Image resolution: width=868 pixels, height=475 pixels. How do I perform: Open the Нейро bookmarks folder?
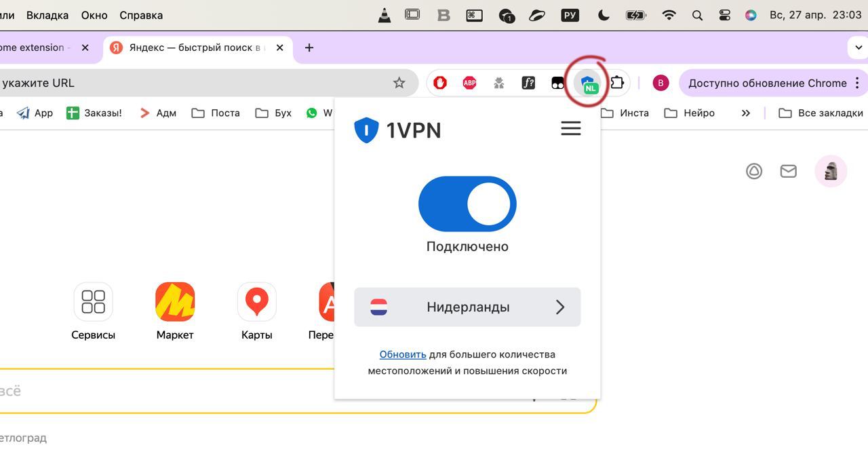coord(690,113)
